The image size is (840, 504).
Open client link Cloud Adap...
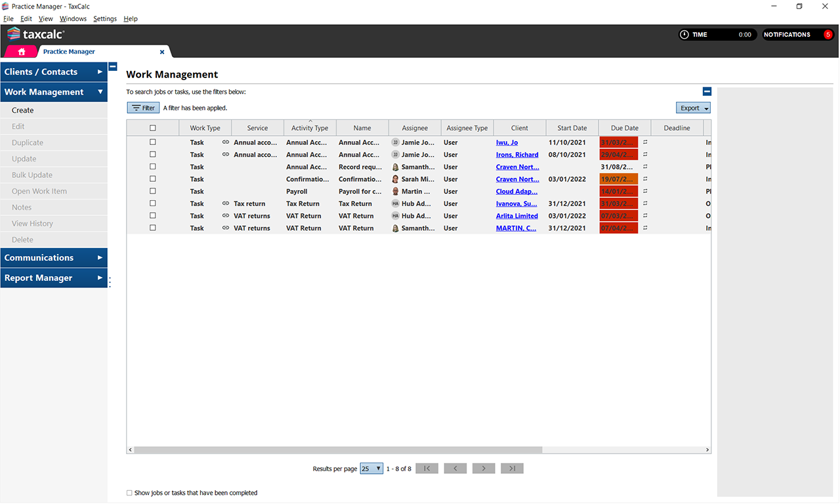[517, 192]
